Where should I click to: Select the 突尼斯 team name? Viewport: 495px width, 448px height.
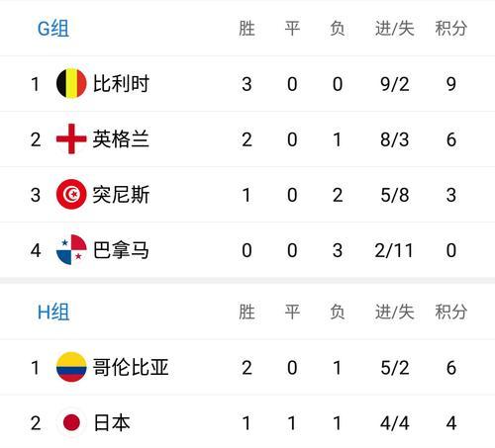(x=121, y=194)
